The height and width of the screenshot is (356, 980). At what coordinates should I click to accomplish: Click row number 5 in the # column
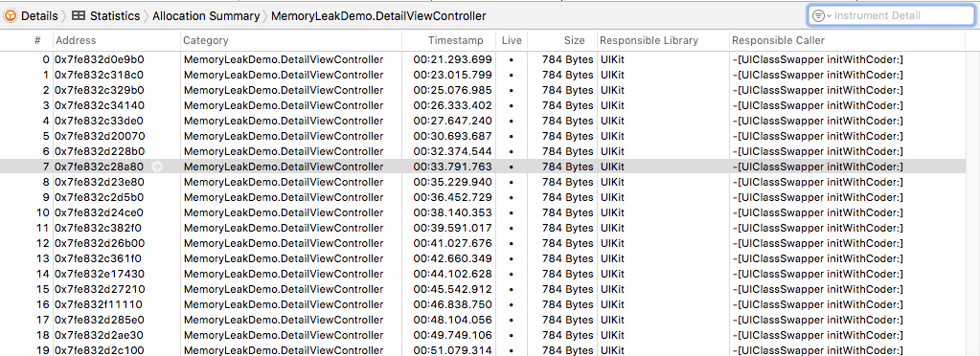coord(46,136)
